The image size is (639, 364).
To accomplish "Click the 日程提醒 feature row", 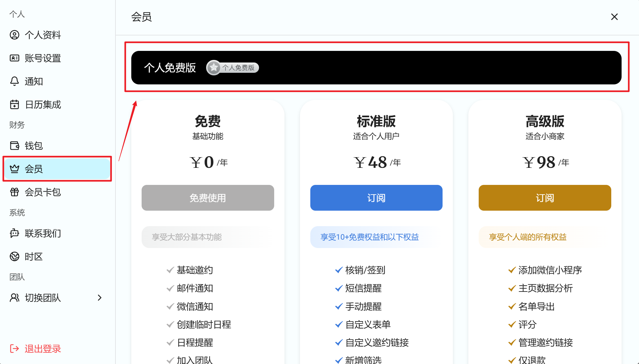I will point(190,342).
